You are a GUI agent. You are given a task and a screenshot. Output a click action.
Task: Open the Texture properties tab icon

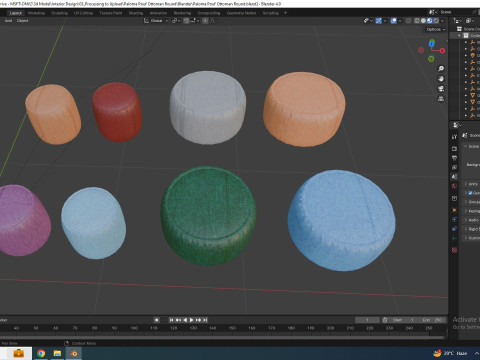pos(454,250)
